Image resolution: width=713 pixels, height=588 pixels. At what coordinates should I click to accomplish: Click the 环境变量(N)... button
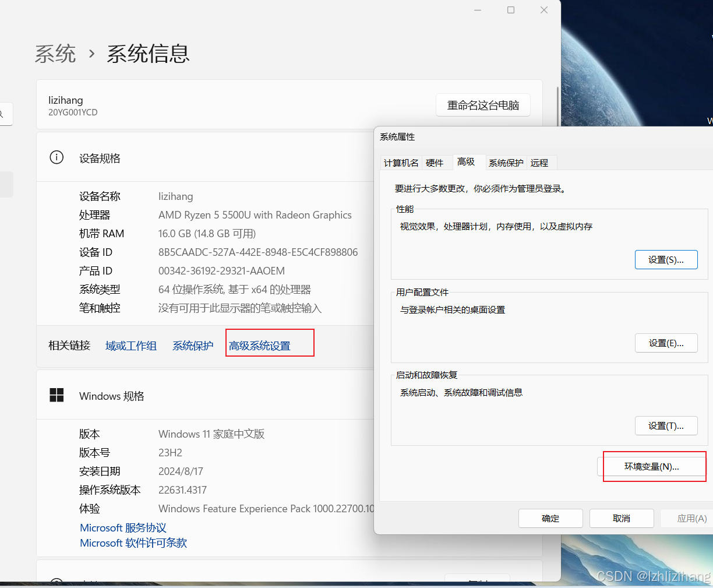tap(651, 466)
